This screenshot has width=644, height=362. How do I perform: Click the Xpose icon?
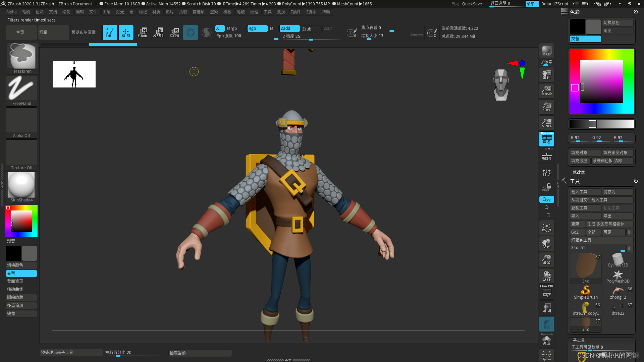click(x=546, y=355)
